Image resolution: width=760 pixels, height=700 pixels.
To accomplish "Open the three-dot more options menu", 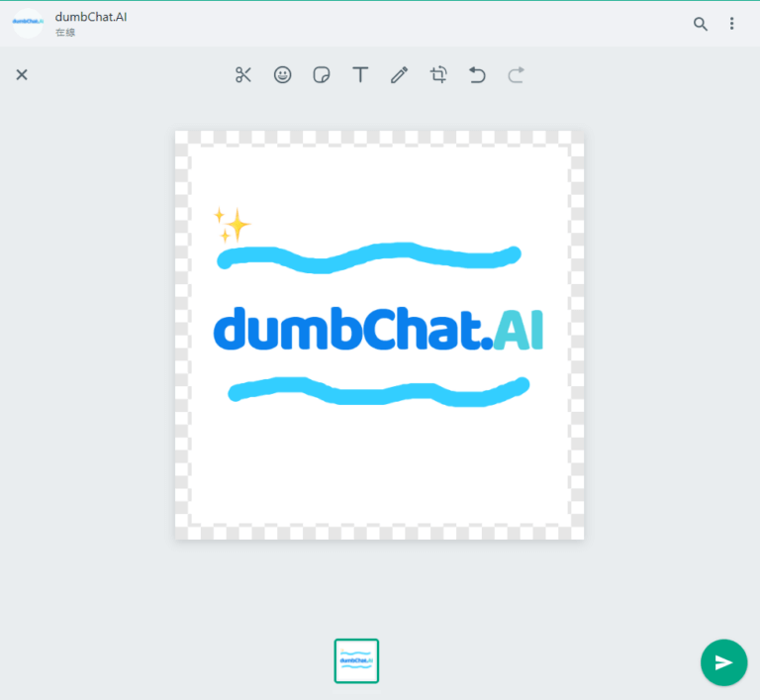I will click(732, 24).
